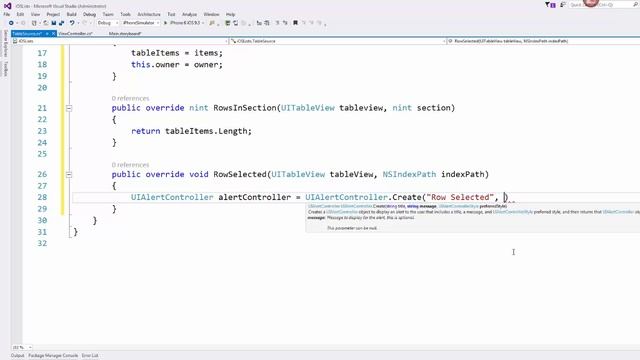Open the iPhone 6 iOS 9.3 device dropdown
Viewport: 640px width, 360px height.
coord(187,23)
